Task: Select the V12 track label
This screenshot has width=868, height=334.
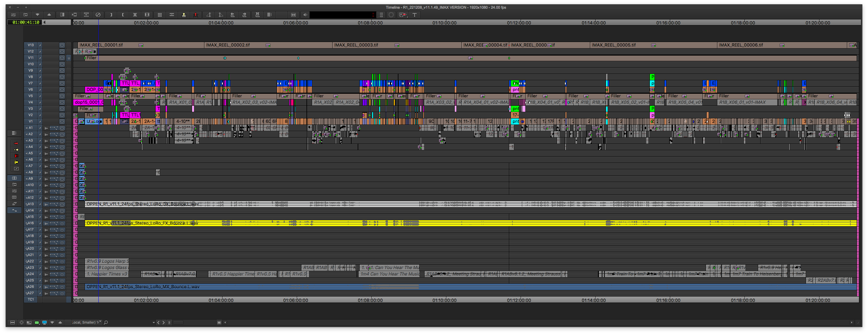Action: click(30, 52)
